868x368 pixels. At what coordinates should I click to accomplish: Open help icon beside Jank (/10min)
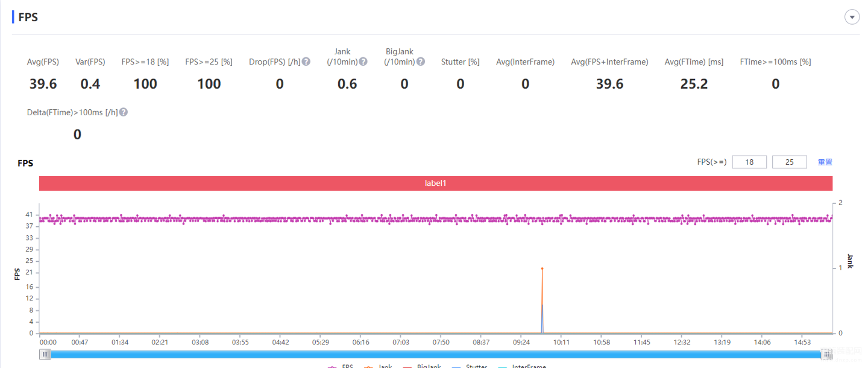click(x=363, y=62)
